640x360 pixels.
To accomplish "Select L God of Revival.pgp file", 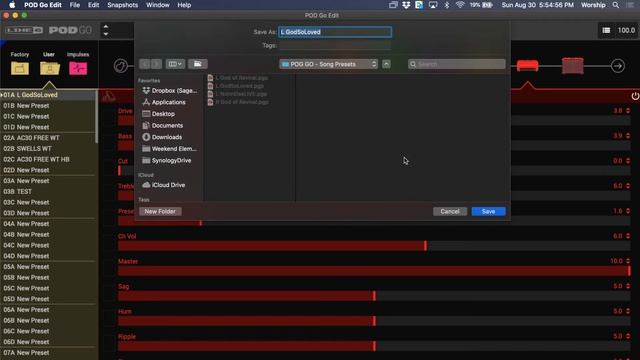I will [x=238, y=78].
